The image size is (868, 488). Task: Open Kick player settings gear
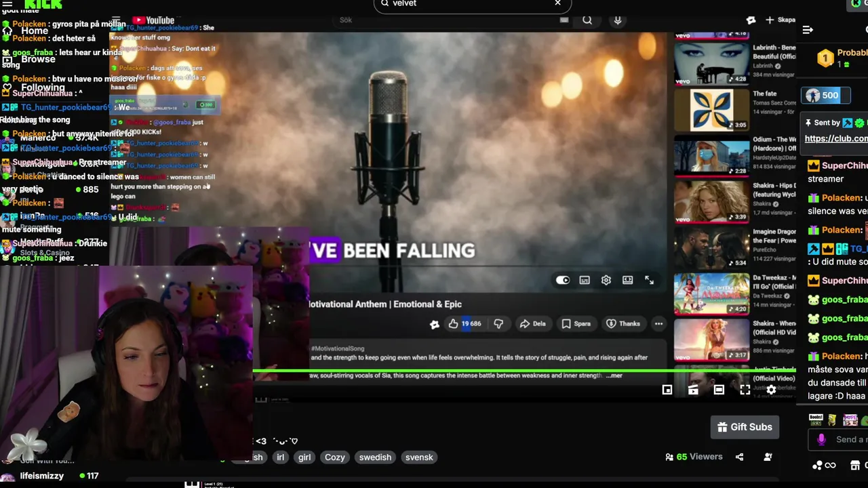pyautogui.click(x=771, y=390)
